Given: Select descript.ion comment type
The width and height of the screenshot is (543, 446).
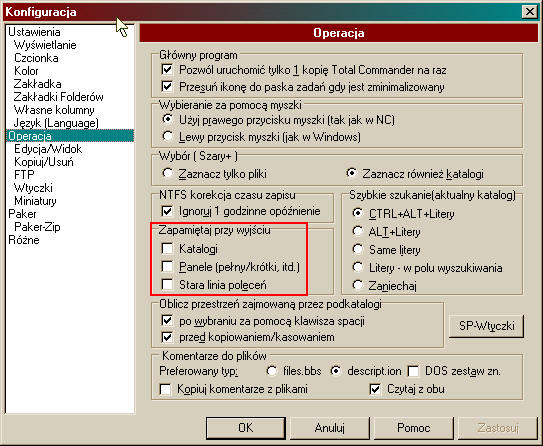Looking at the screenshot, I should tap(335, 371).
